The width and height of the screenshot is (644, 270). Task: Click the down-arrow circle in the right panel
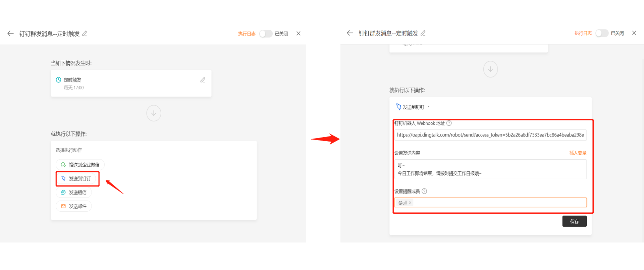point(490,69)
